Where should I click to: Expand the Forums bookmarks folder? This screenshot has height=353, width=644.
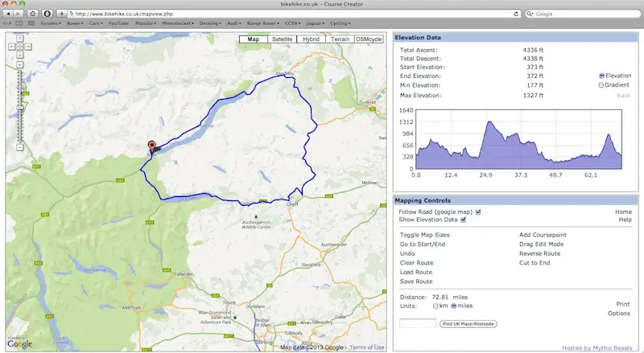[51, 23]
